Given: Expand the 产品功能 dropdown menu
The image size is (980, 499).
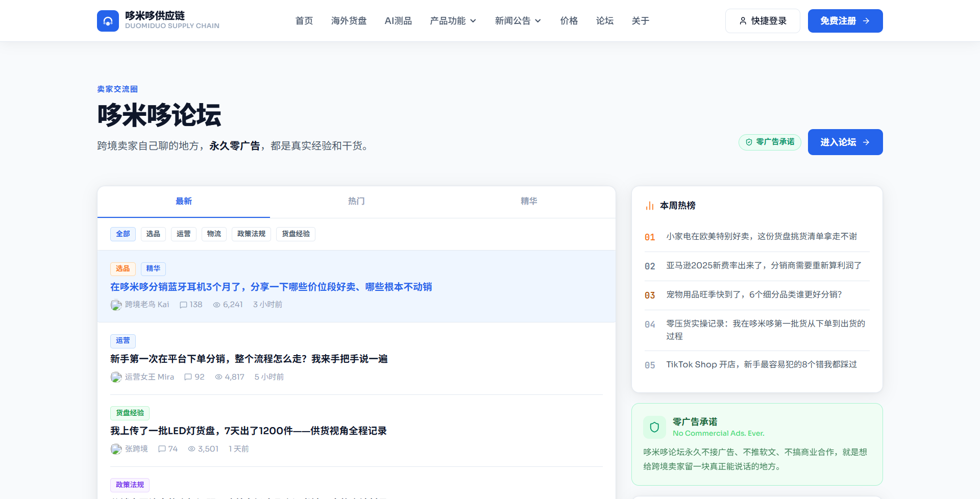Looking at the screenshot, I should [453, 21].
